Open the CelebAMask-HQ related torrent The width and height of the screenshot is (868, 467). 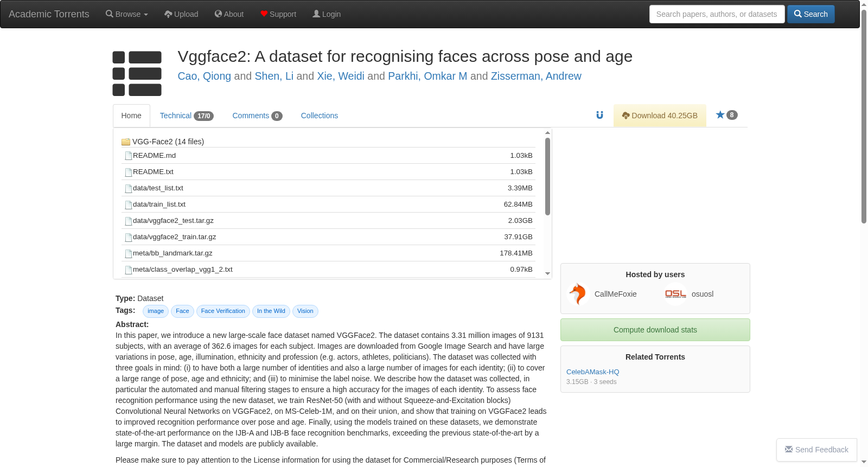[x=592, y=372]
